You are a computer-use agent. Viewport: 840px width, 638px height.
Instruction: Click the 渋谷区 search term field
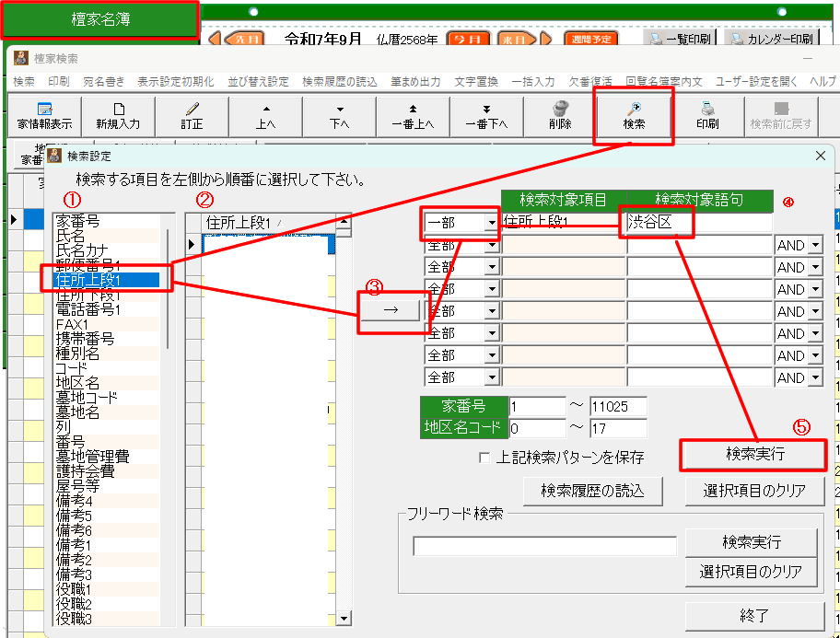click(699, 222)
